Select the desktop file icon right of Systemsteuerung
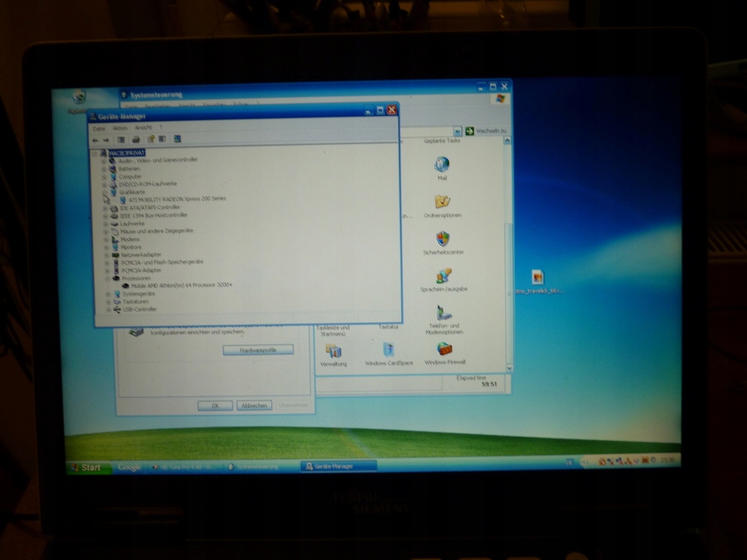This screenshot has width=747, height=560. (538, 277)
